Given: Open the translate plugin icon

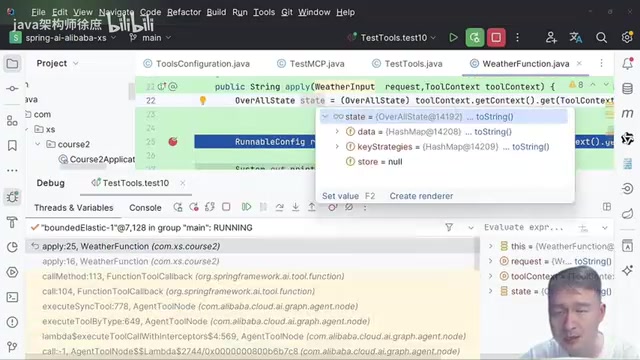Looking at the screenshot, I should (x=576, y=38).
